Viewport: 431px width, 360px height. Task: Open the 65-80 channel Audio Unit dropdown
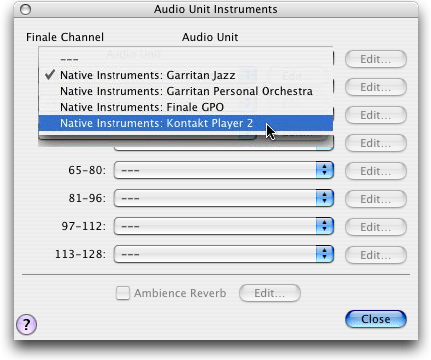coord(223,170)
